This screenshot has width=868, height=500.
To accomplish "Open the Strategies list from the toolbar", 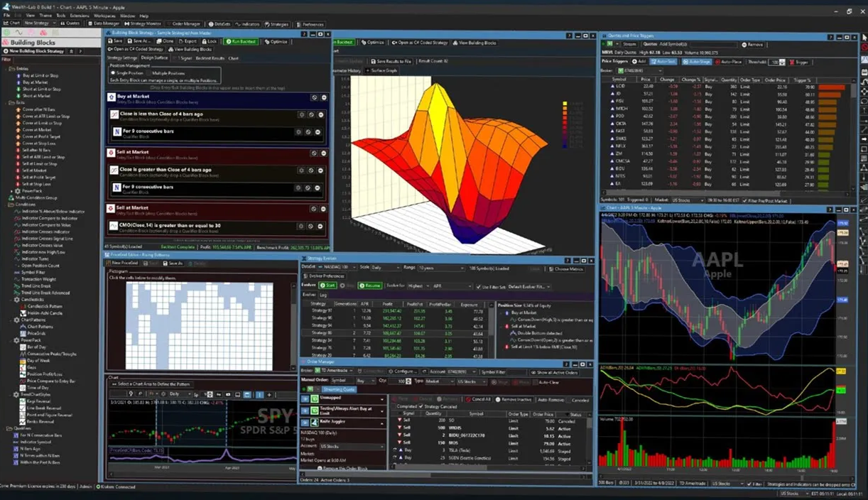I will [278, 23].
